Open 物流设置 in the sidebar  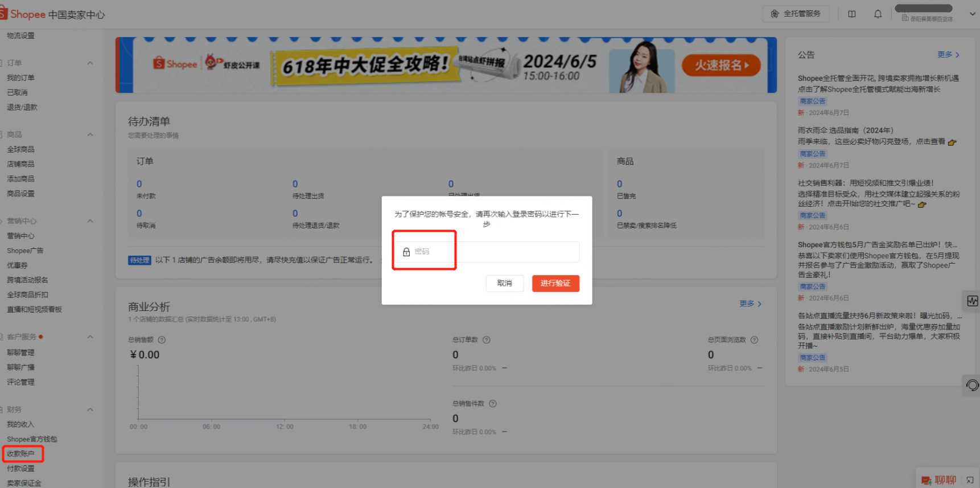[20, 35]
